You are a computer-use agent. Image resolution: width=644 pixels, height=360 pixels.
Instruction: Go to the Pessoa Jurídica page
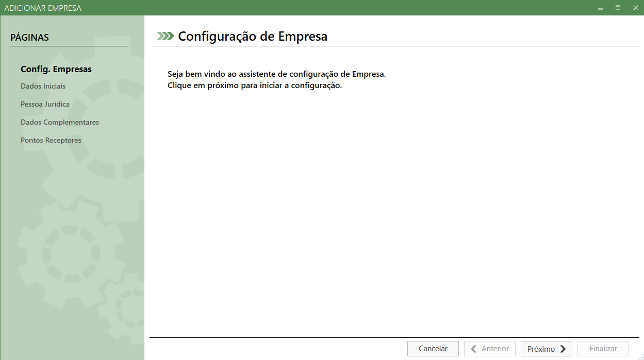[x=45, y=104]
